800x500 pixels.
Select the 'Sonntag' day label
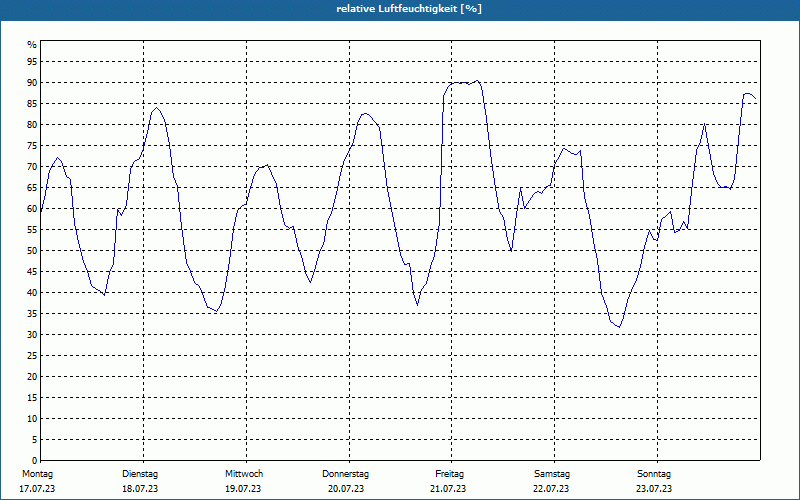(x=654, y=474)
